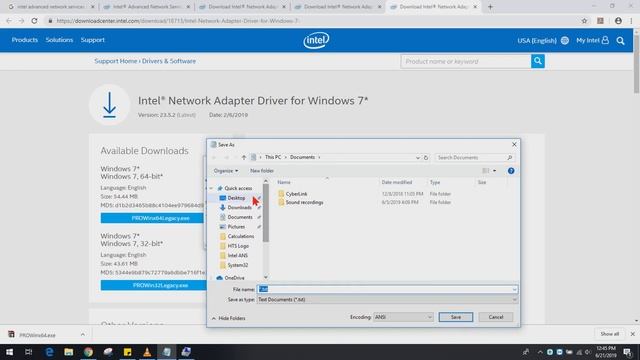The width and height of the screenshot is (640, 360).
Task: Open the Products menu
Action: (x=24, y=40)
